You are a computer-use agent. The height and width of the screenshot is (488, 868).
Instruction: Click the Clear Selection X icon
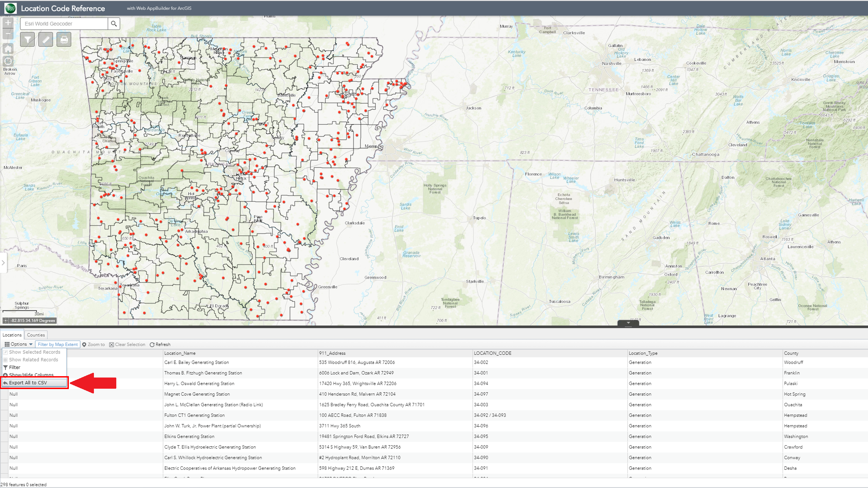(111, 344)
